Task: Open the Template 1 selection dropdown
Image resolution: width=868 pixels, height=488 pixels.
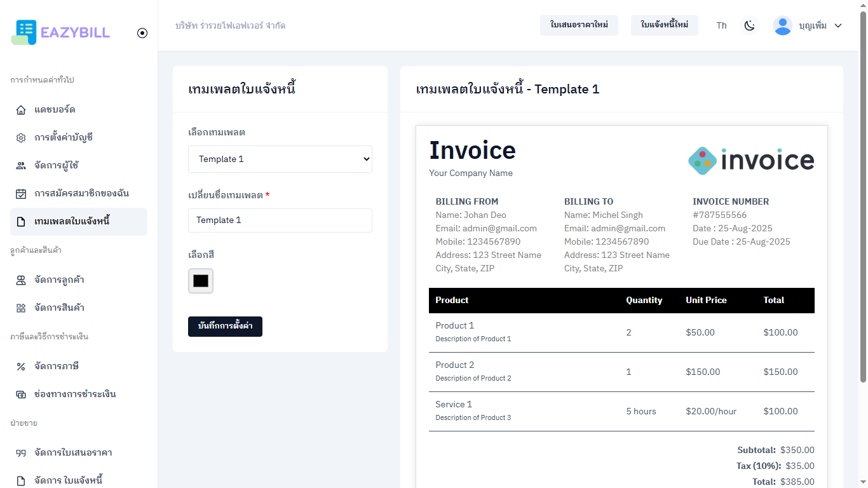Action: click(280, 159)
